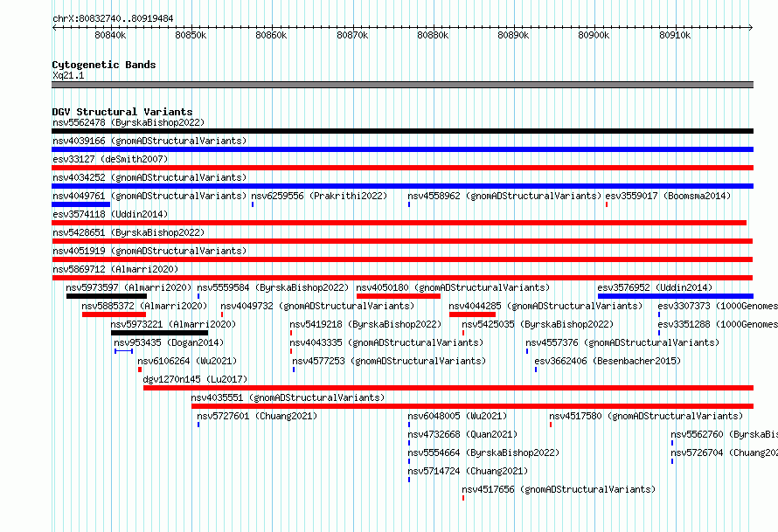Screen dimensions: 778x532
Task: Click the chrX:80832740..80919484 coordinate text
Action: [x=113, y=18]
